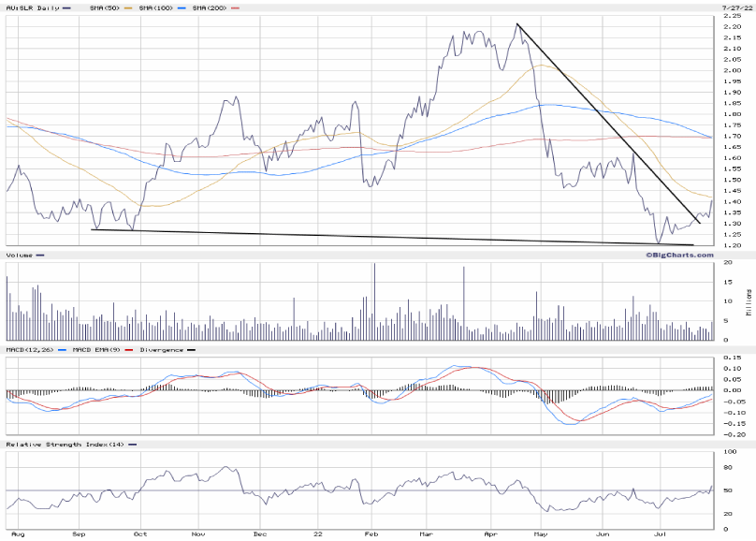The image size is (756, 541).
Task: Click the April price peak near 2.20
Action: (x=516, y=24)
